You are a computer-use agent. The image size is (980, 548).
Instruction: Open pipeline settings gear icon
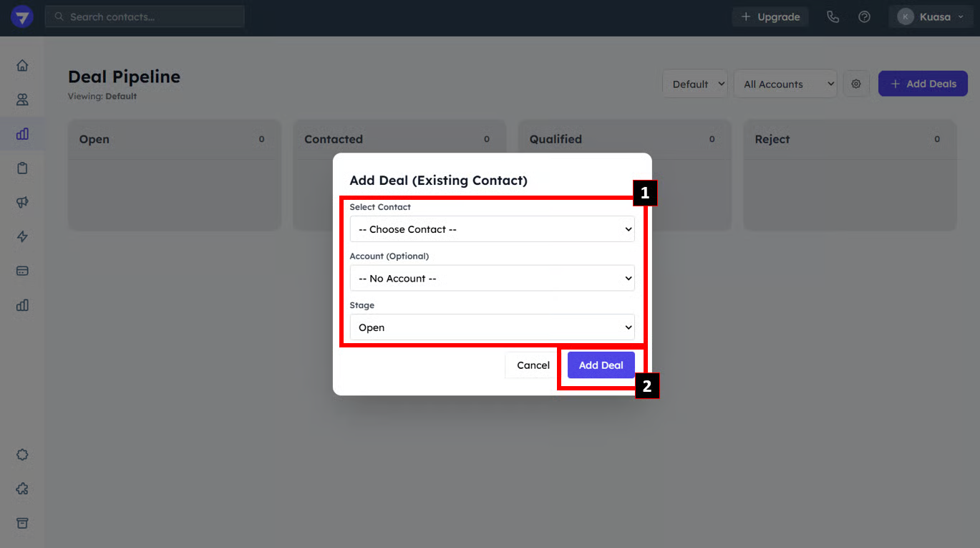tap(856, 84)
